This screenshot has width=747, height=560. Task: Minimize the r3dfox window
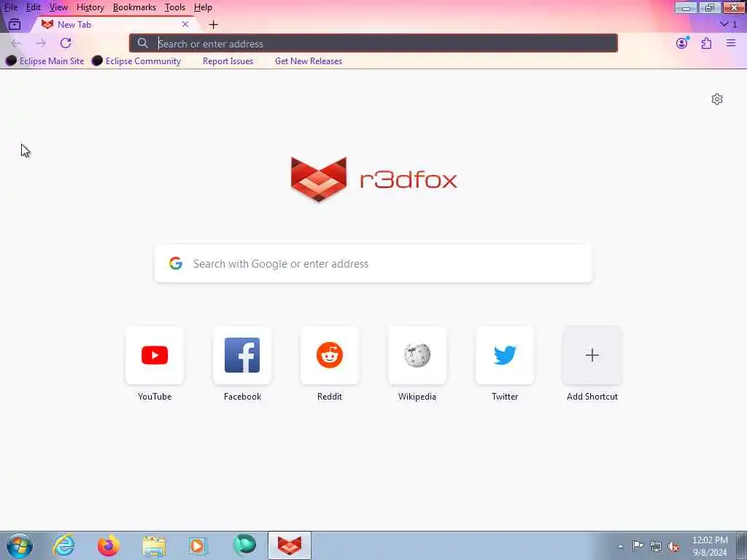[x=686, y=7]
